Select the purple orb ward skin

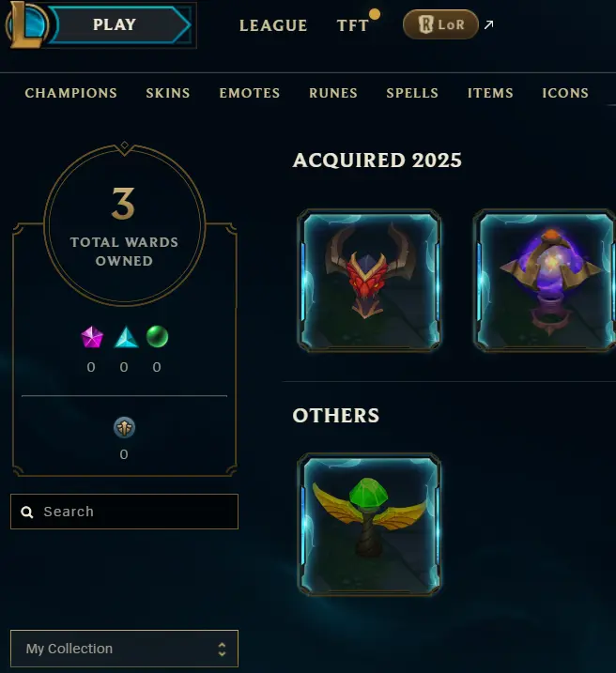(545, 281)
